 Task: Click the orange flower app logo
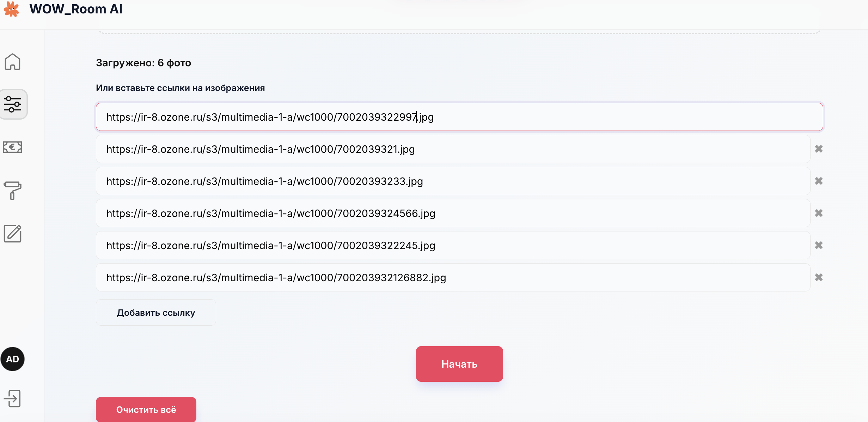(11, 9)
